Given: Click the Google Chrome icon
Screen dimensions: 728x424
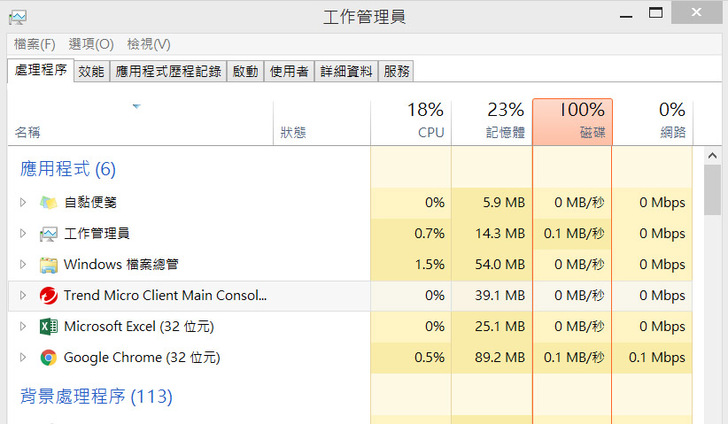Looking at the screenshot, I should (x=48, y=358).
